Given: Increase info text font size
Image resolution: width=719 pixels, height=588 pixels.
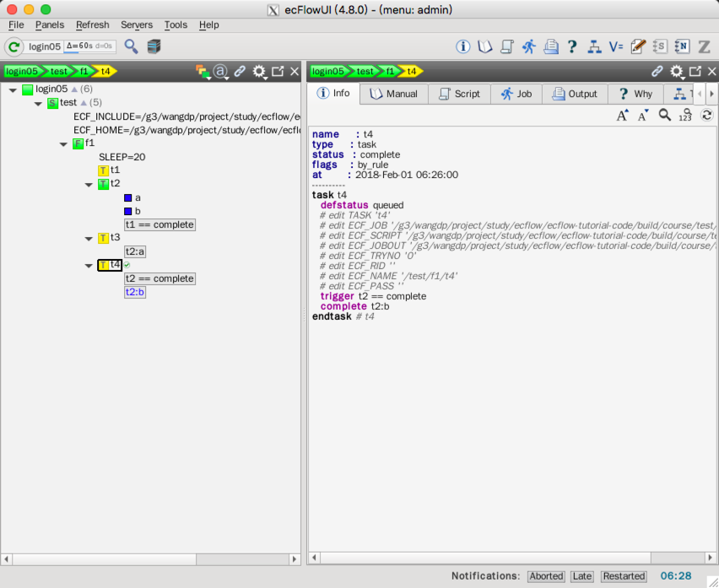Looking at the screenshot, I should click(622, 115).
